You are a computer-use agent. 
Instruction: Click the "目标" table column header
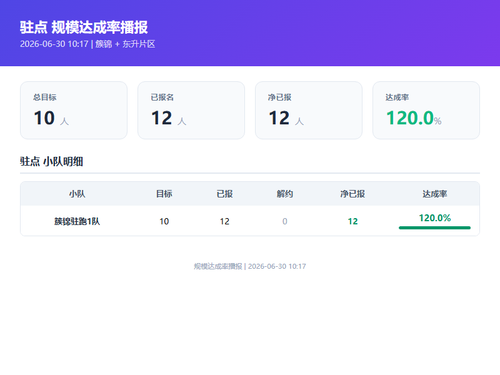point(164,194)
